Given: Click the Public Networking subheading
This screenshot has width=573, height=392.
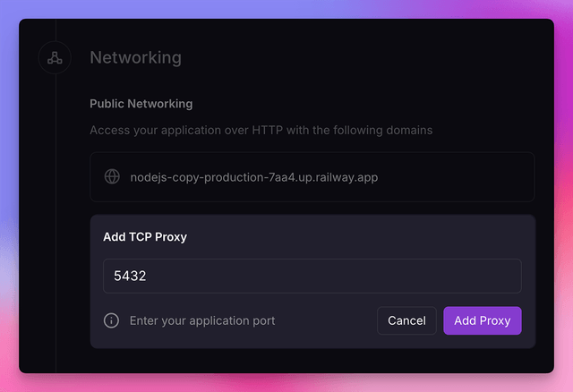Looking at the screenshot, I should [x=141, y=104].
